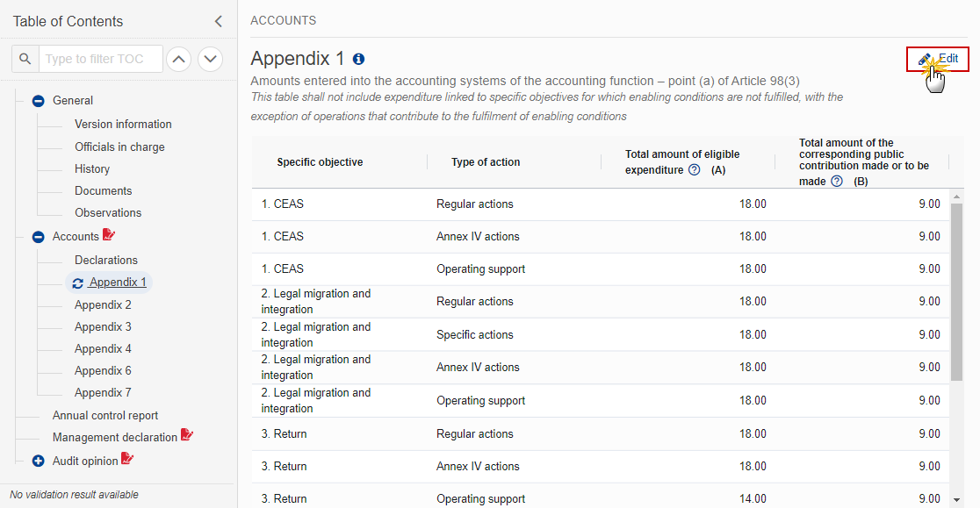Open Appendix 1 info icon

click(359, 59)
